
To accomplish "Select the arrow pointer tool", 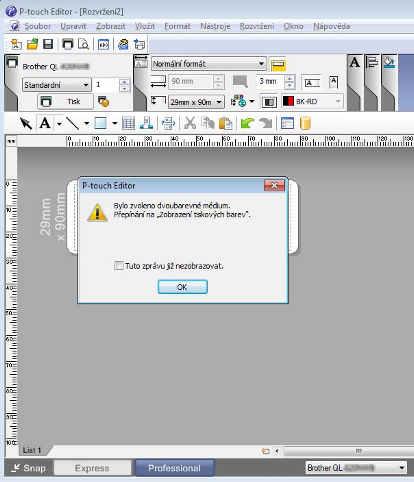I will coord(26,123).
